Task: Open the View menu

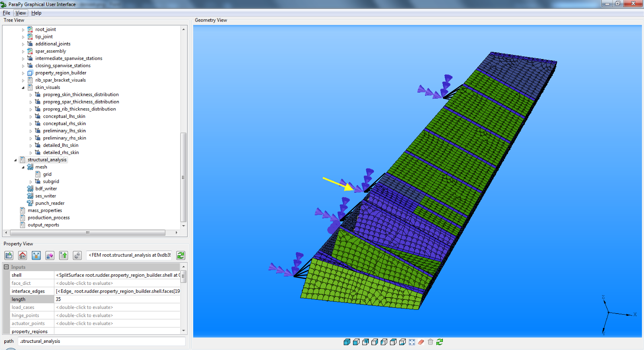Action: (20, 13)
